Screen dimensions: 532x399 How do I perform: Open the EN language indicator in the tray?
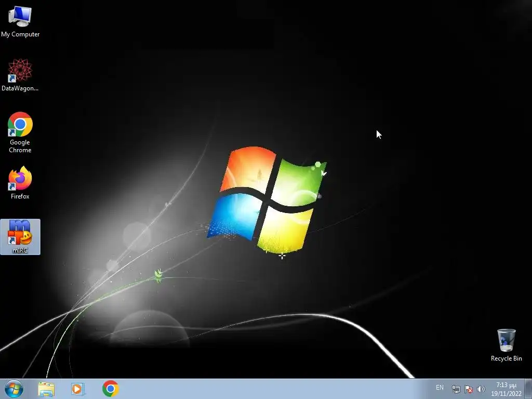pos(440,388)
